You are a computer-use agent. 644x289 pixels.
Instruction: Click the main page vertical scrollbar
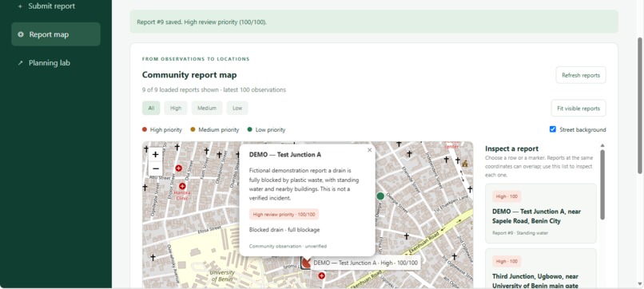pyautogui.click(x=639, y=105)
